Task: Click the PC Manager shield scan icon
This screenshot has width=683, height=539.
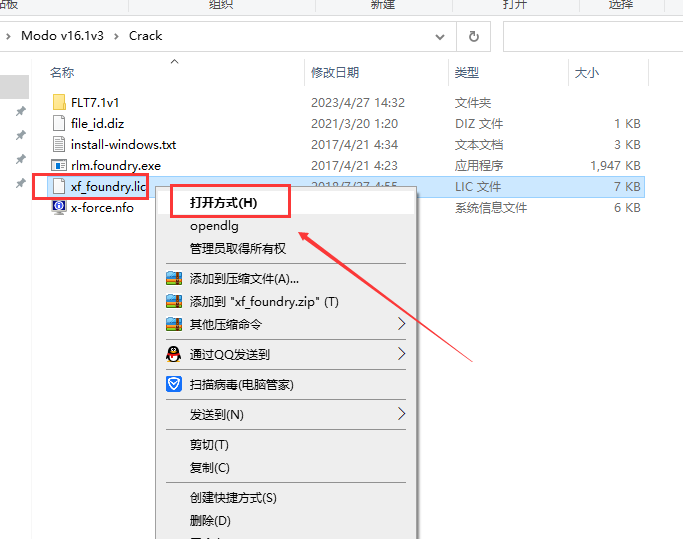Action: pyautogui.click(x=174, y=384)
